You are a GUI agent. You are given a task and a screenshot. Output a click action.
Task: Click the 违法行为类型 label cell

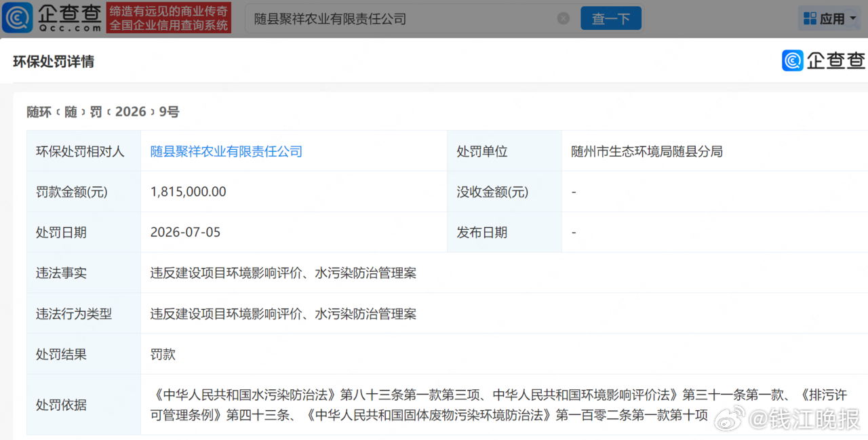click(83, 314)
